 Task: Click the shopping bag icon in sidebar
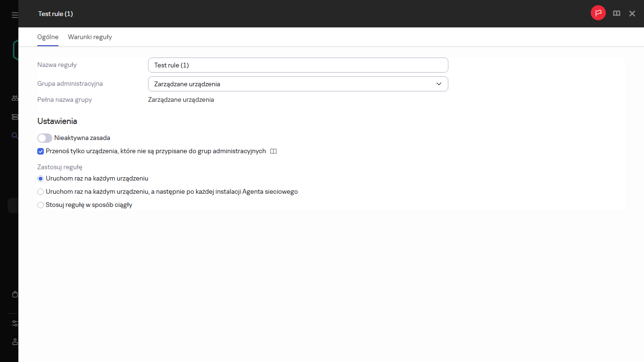coord(15,294)
